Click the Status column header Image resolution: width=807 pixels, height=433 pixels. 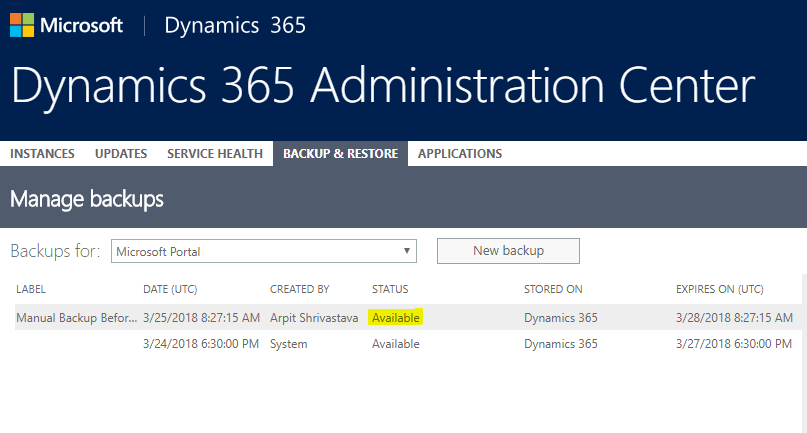[390, 289]
